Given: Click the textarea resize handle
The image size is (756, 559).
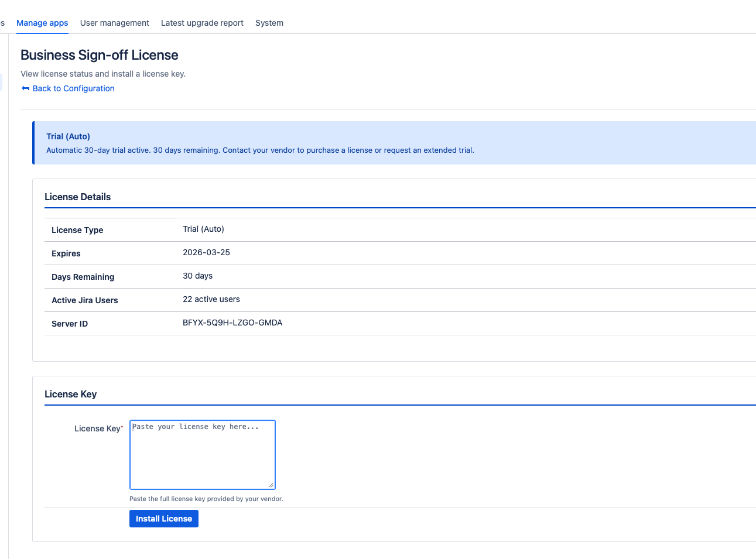Looking at the screenshot, I should 272,485.
